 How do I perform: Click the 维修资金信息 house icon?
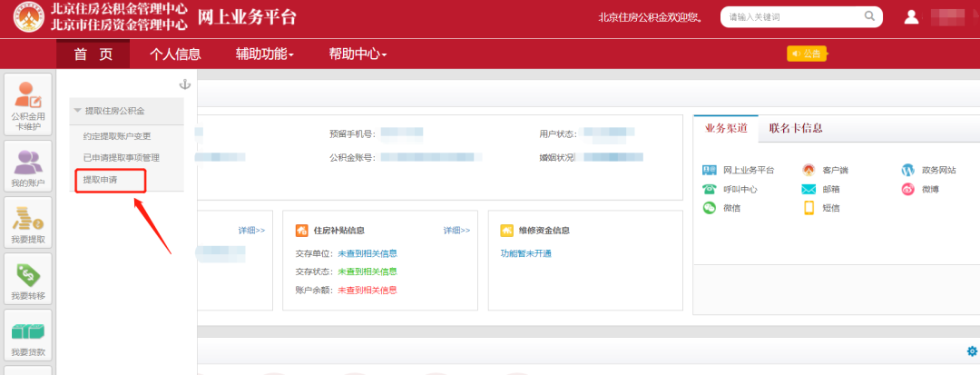coord(507,231)
